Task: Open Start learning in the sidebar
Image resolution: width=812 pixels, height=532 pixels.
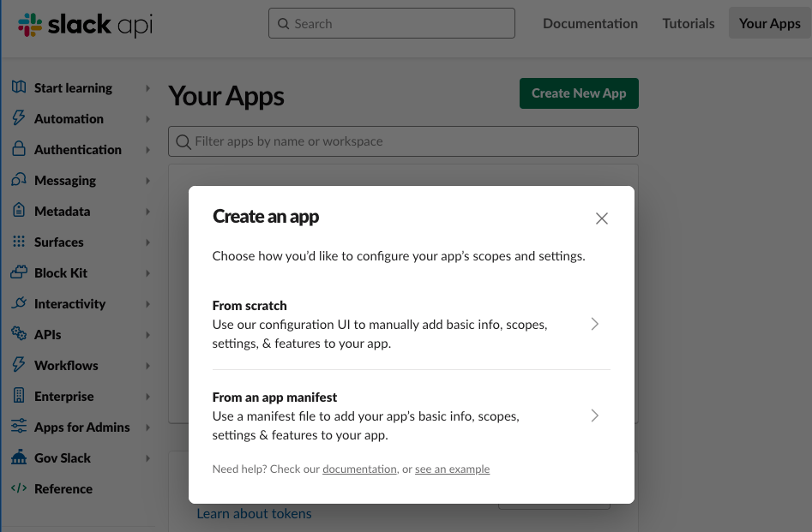Action: (73, 88)
